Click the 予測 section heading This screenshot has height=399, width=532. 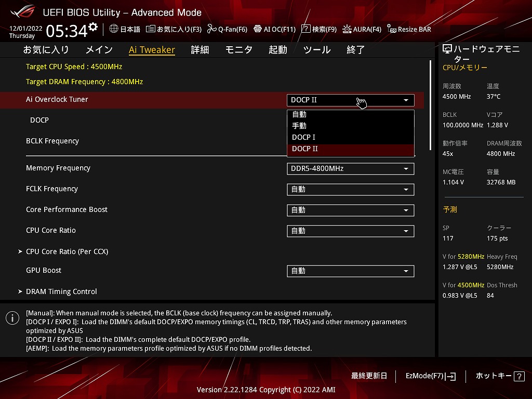(450, 210)
